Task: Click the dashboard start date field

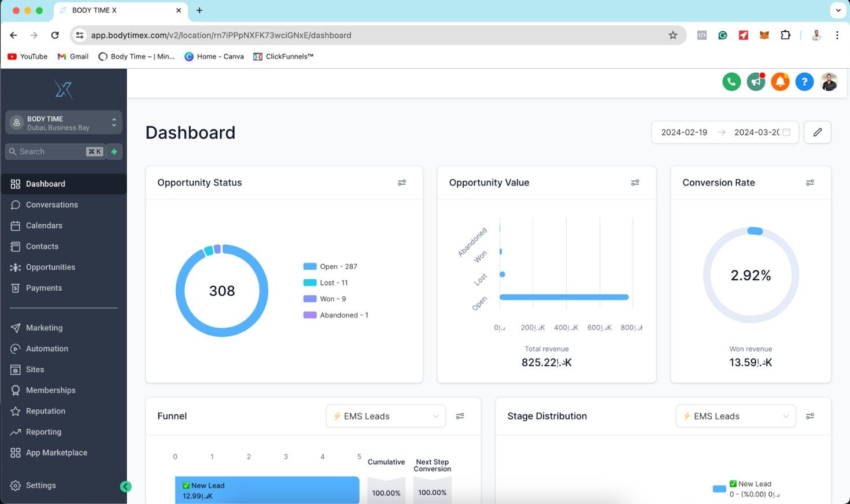Action: point(684,132)
